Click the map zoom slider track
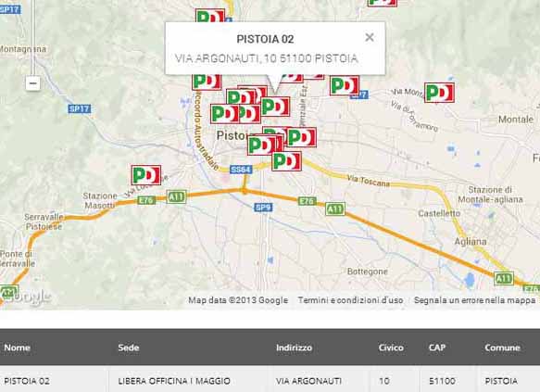Viewport: 540px width, 392px height. pyautogui.click(x=33, y=38)
